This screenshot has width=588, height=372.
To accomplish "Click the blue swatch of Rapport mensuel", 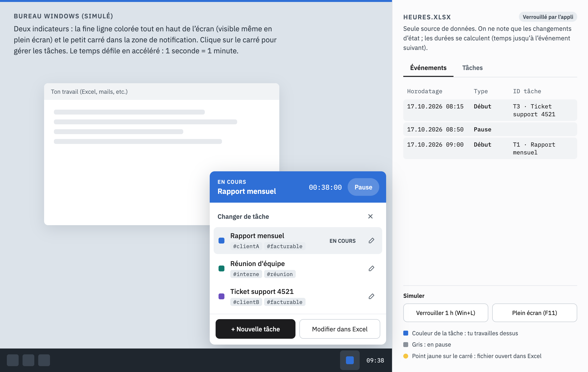I will coord(221,241).
